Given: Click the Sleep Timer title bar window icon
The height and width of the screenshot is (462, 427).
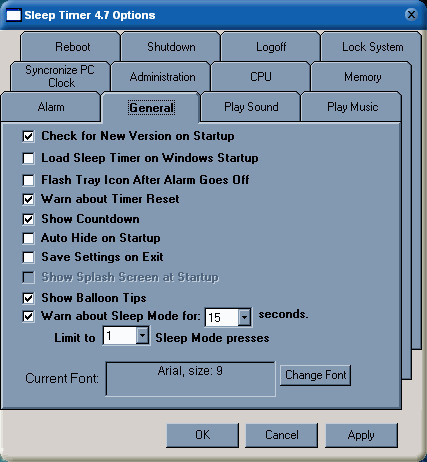Looking at the screenshot, I should [14, 15].
